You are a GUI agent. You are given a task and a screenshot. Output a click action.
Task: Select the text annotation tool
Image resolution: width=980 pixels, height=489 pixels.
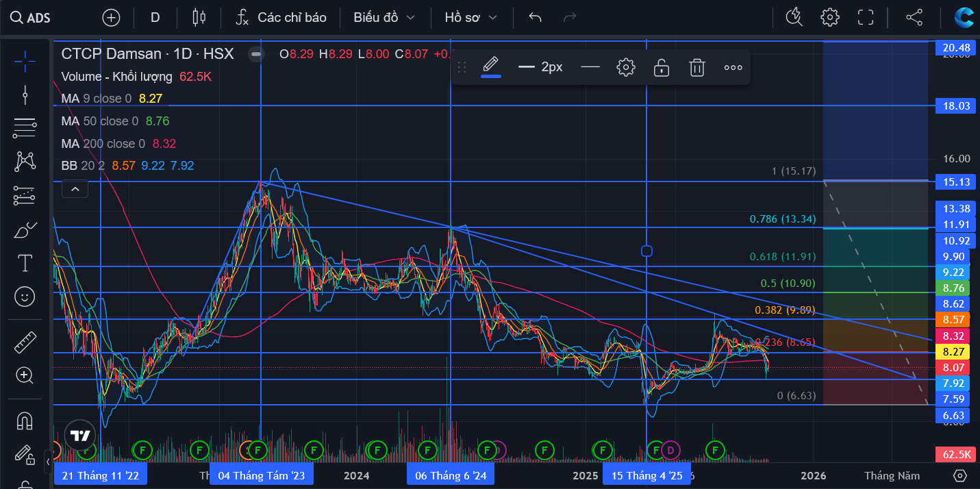point(25,263)
